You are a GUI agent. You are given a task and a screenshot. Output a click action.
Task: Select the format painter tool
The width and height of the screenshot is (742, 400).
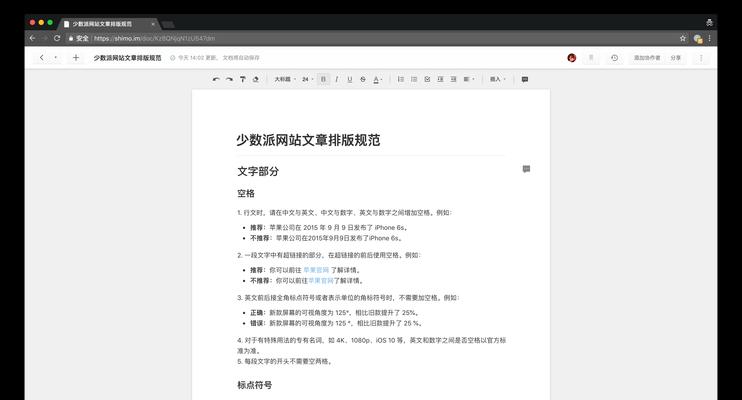(243, 80)
